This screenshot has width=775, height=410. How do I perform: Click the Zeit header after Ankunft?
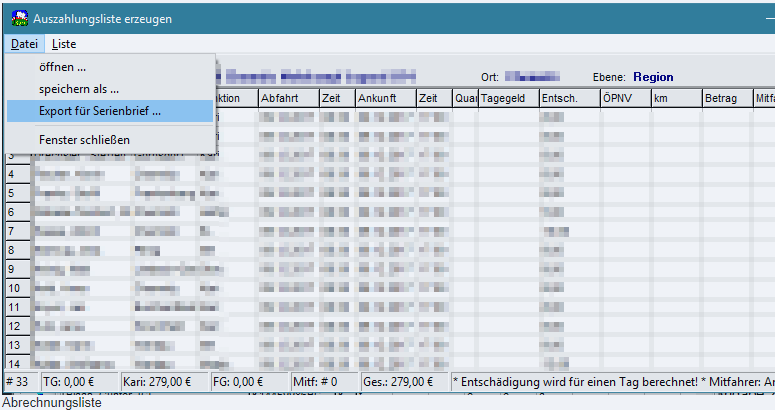[x=434, y=98]
